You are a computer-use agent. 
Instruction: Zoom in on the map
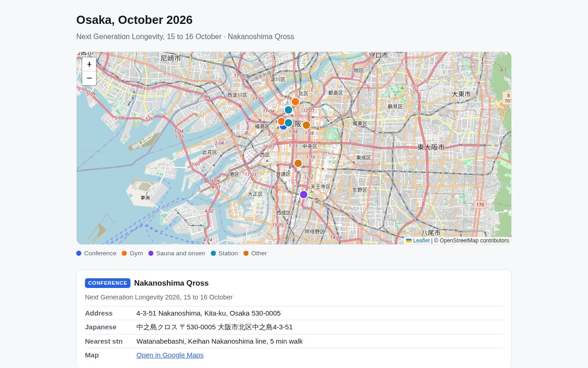click(89, 64)
